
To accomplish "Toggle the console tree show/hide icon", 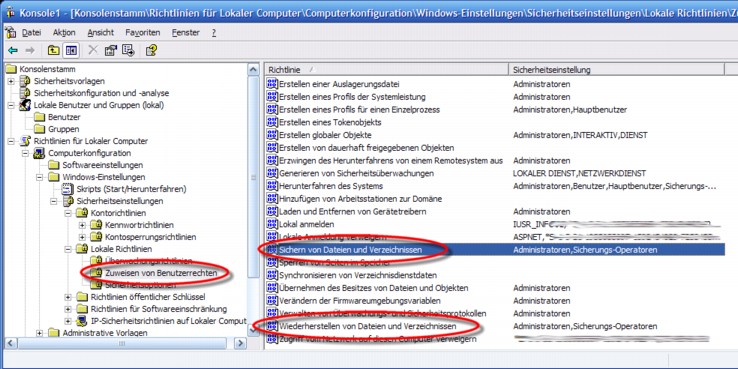I will [71, 50].
